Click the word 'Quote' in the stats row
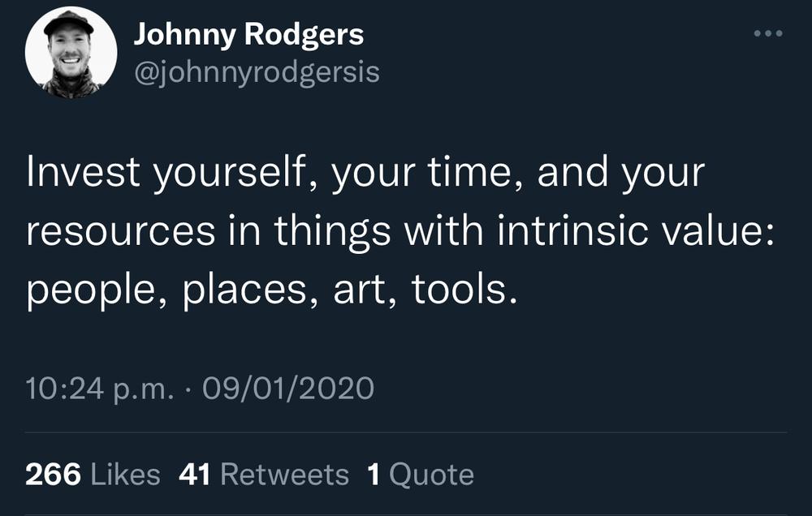 click(431, 475)
